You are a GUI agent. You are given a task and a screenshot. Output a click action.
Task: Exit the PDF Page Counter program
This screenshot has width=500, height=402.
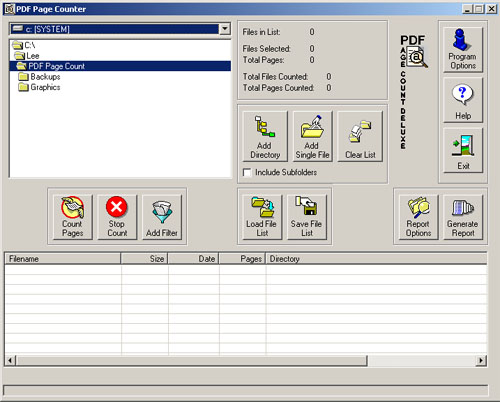coord(463,151)
